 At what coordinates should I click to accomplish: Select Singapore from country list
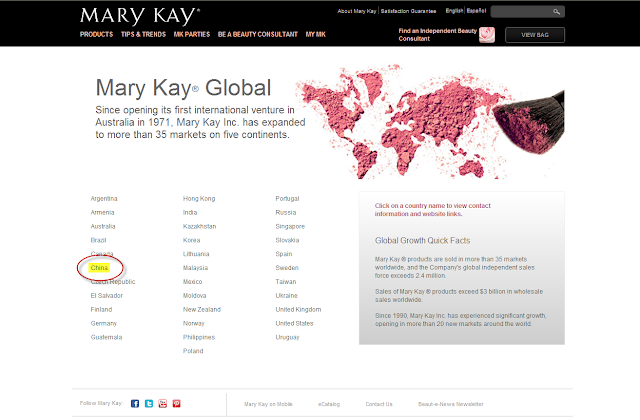click(x=290, y=227)
